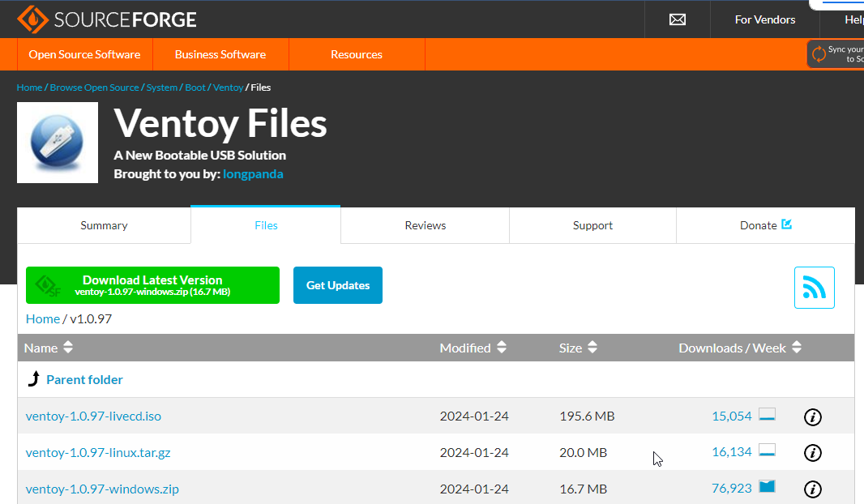
Task: Click the Parent folder up-arrow icon
Action: [34, 378]
